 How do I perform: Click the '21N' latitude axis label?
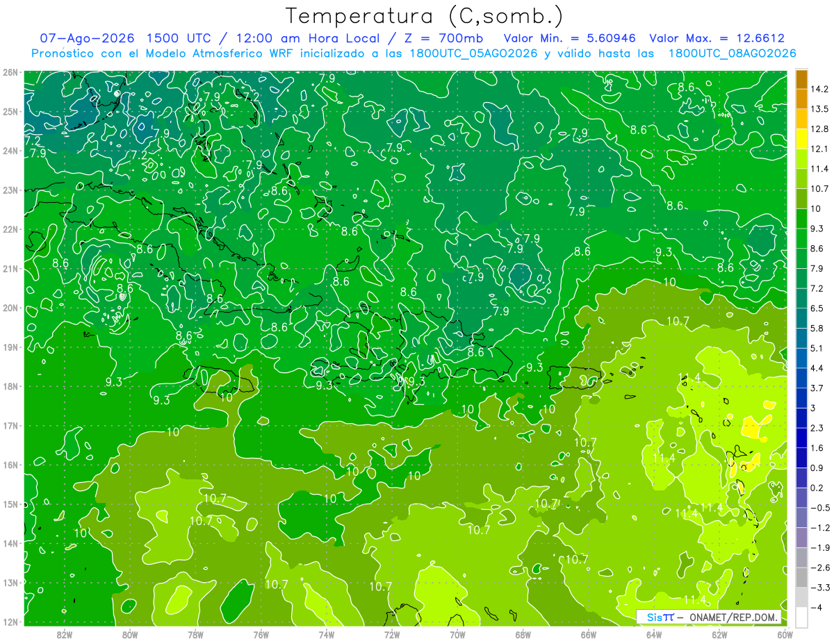(10, 269)
